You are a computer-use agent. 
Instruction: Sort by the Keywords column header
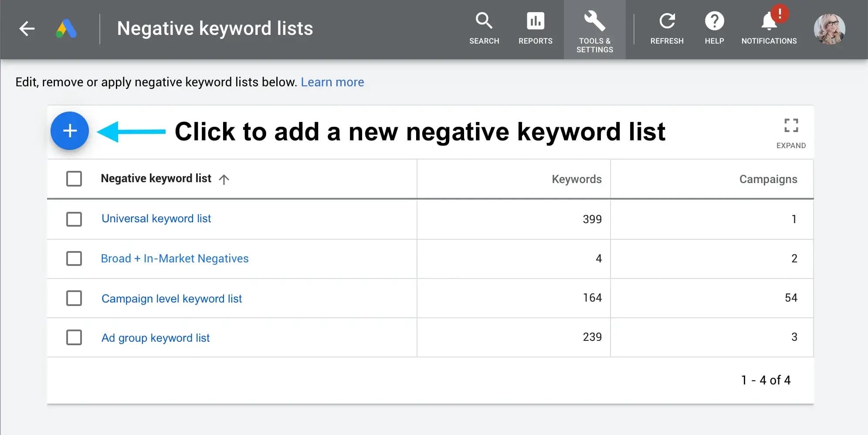(576, 179)
